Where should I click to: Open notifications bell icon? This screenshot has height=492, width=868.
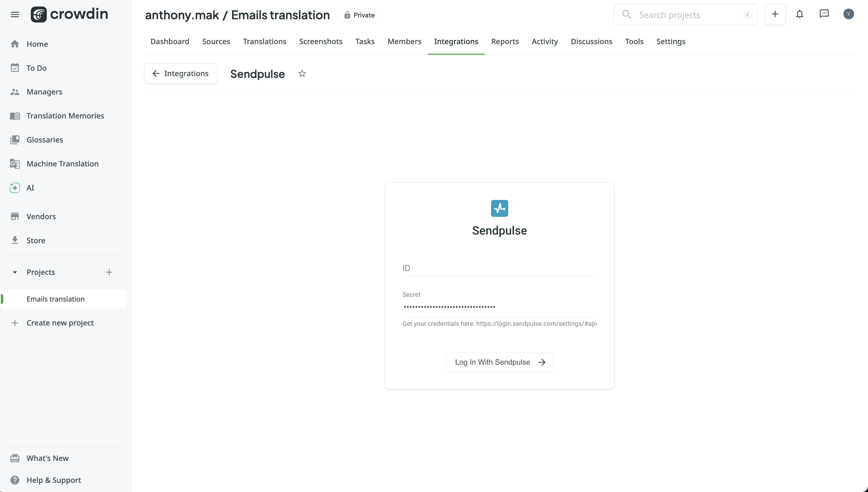(799, 14)
